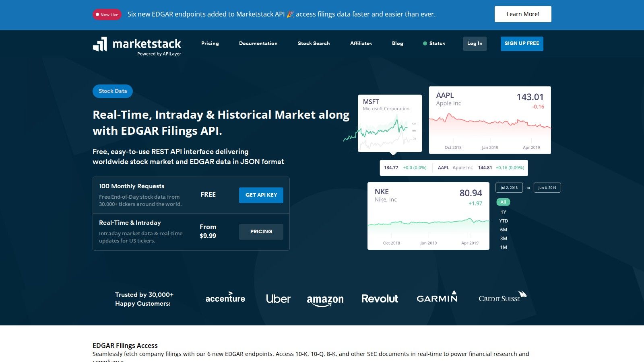Click the 'Real-Time & Intraday' plan title

pos(130,223)
